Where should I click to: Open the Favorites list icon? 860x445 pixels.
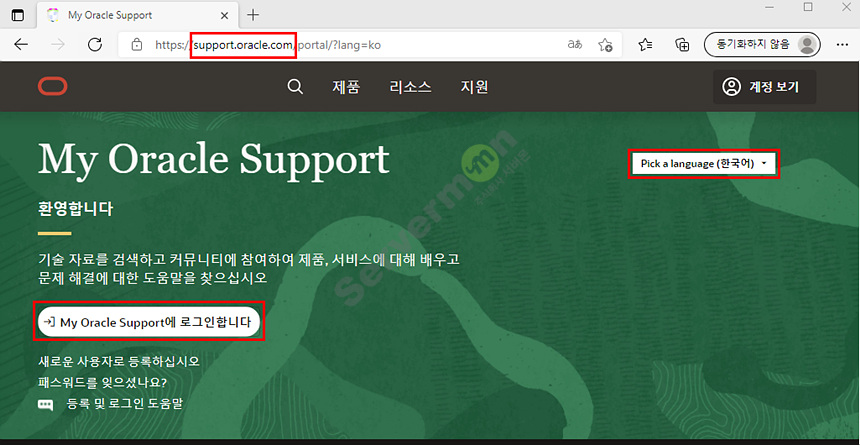[x=646, y=45]
